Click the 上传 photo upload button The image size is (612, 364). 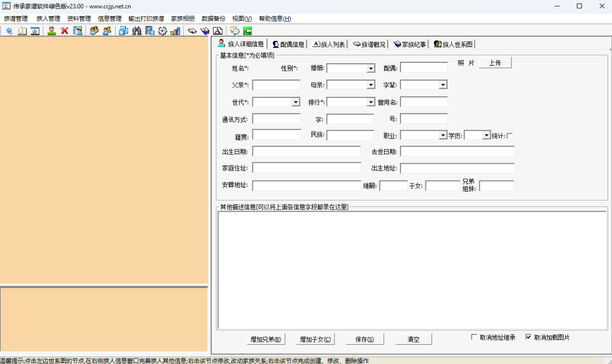click(x=495, y=63)
